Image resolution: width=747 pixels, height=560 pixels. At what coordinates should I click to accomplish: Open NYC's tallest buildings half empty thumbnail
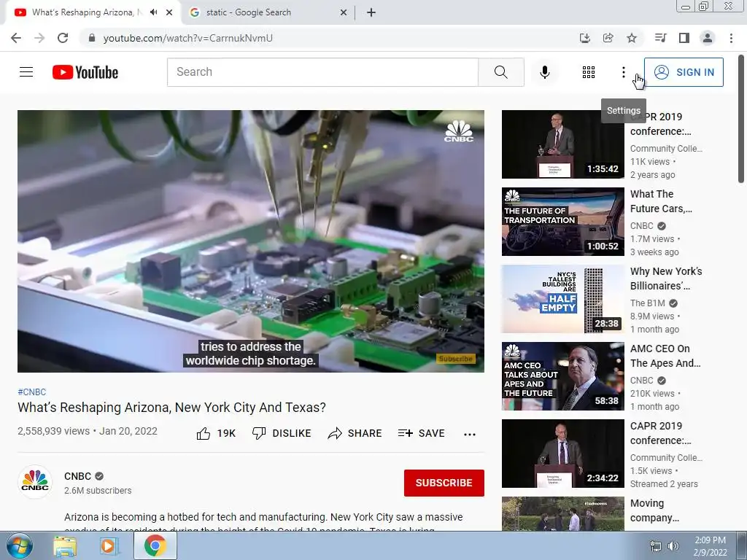click(x=562, y=298)
